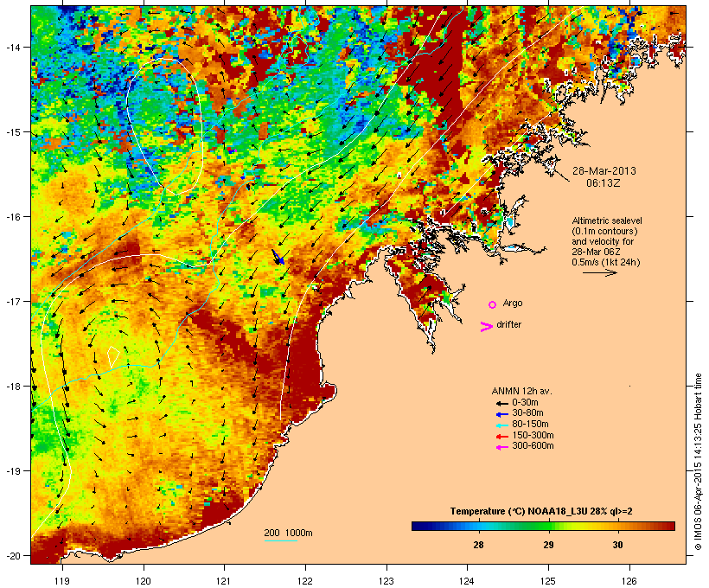Click the latitude label -16
The width and height of the screenshot is (709, 588).
[x=12, y=217]
